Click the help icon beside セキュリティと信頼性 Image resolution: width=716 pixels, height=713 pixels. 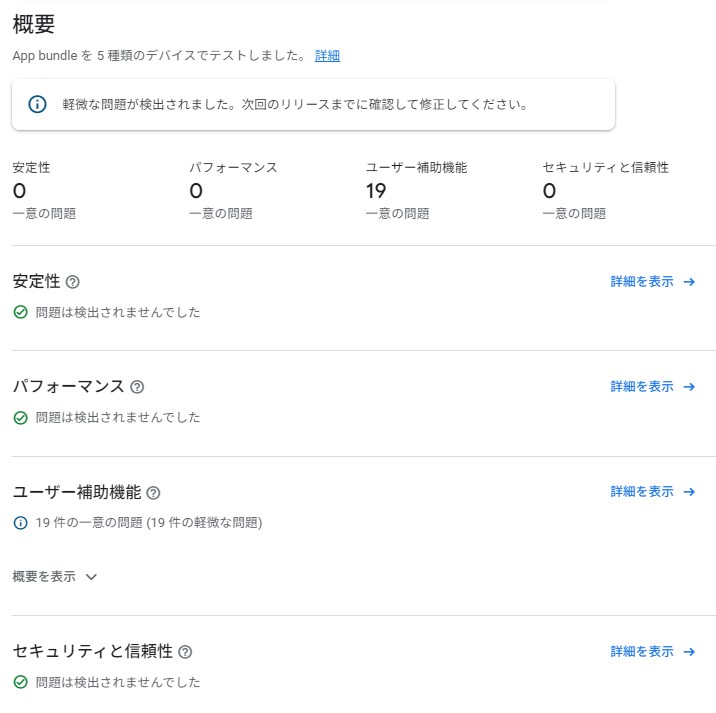[185, 652]
